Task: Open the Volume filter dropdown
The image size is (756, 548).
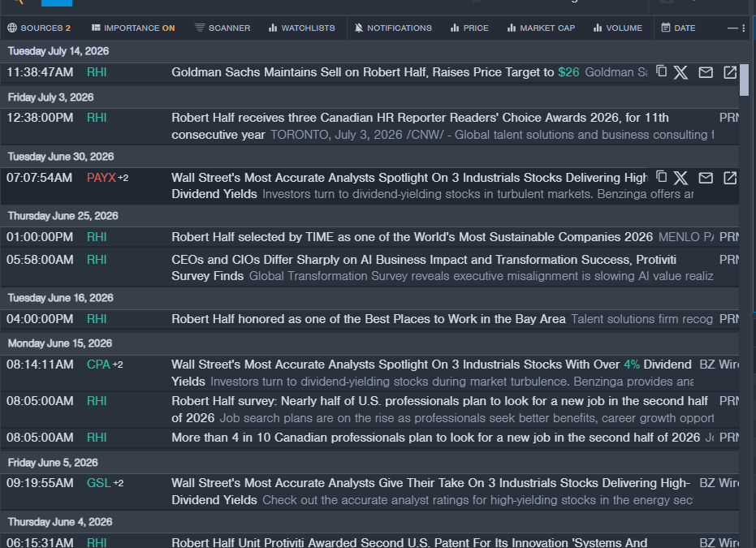Action: click(618, 28)
